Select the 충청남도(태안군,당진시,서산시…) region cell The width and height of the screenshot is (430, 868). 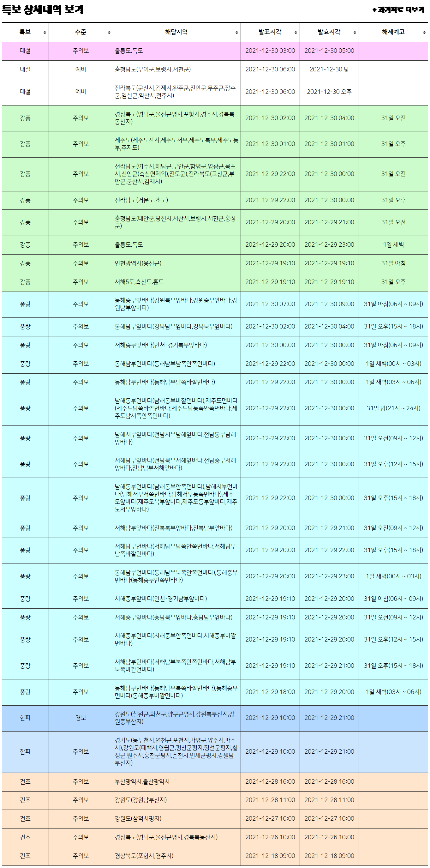click(177, 223)
